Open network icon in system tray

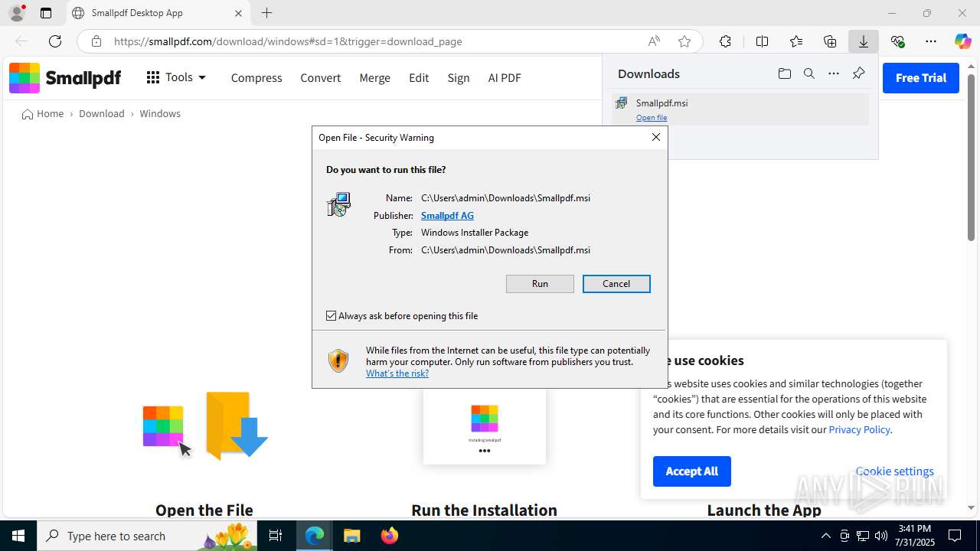click(863, 536)
